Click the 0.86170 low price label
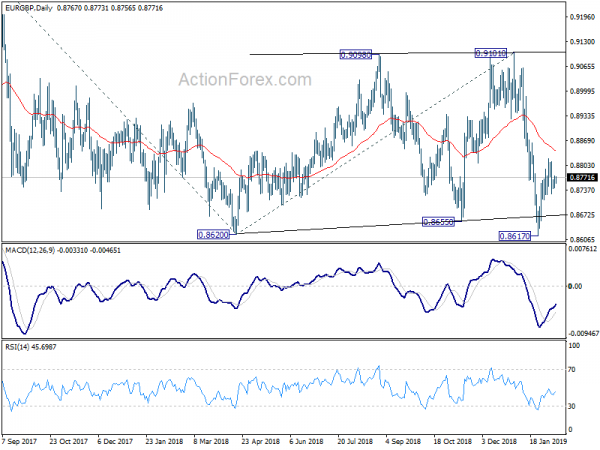Image resolution: width=600 pixels, height=450 pixels. pyautogui.click(x=515, y=236)
